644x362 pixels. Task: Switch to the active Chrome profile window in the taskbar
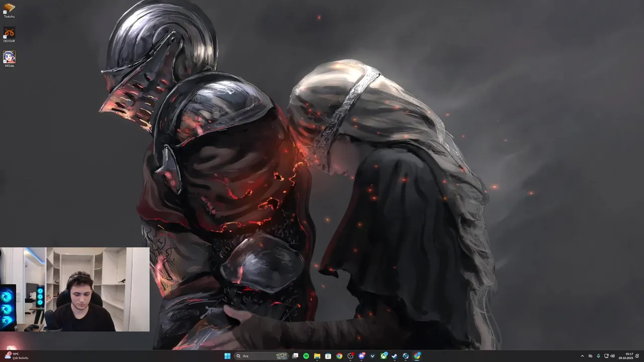[417, 356]
